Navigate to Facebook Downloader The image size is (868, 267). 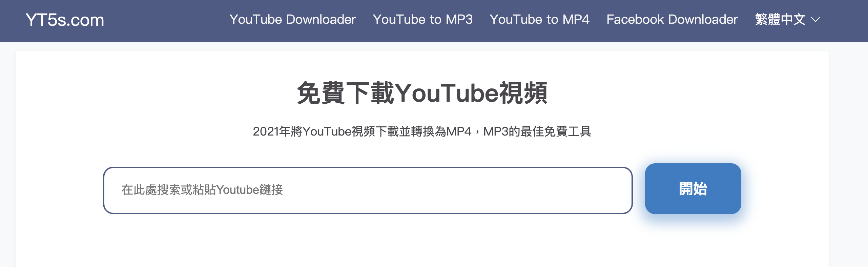672,19
